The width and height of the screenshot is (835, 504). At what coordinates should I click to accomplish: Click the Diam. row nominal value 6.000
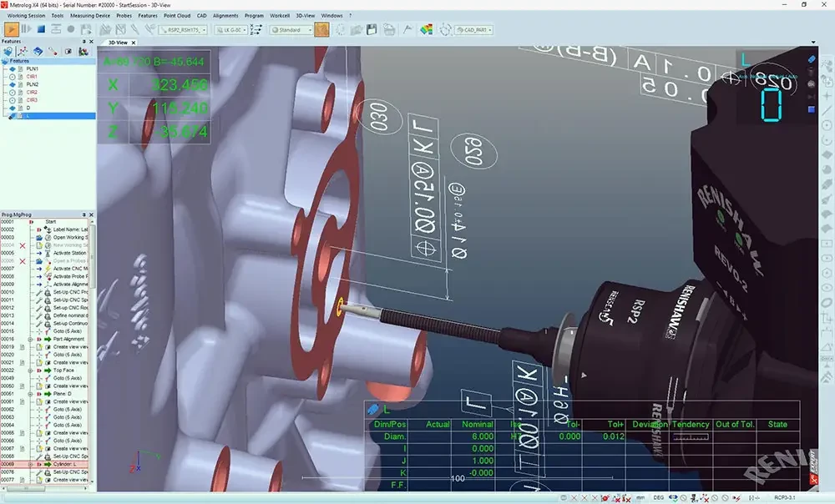pos(483,436)
